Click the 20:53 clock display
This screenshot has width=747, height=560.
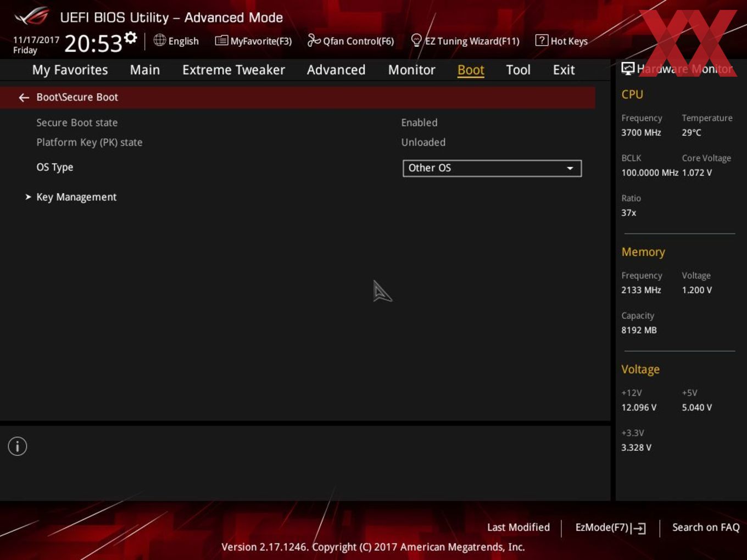point(93,43)
